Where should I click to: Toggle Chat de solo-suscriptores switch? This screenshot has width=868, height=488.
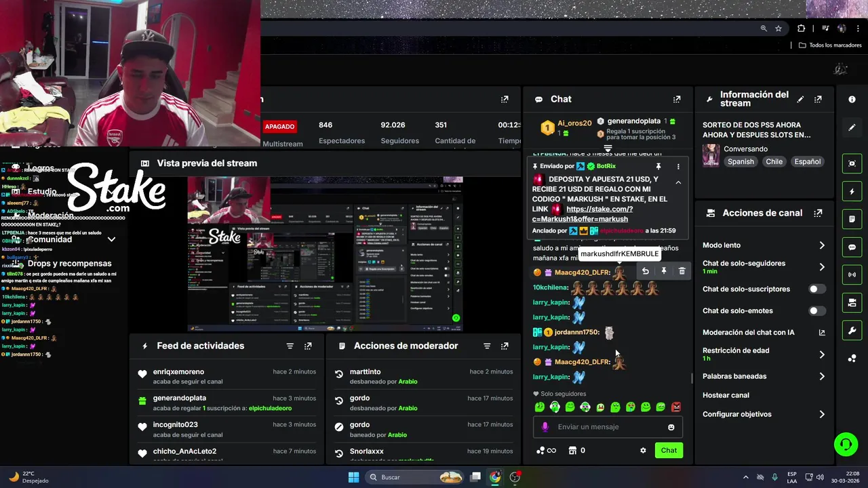tap(817, 289)
